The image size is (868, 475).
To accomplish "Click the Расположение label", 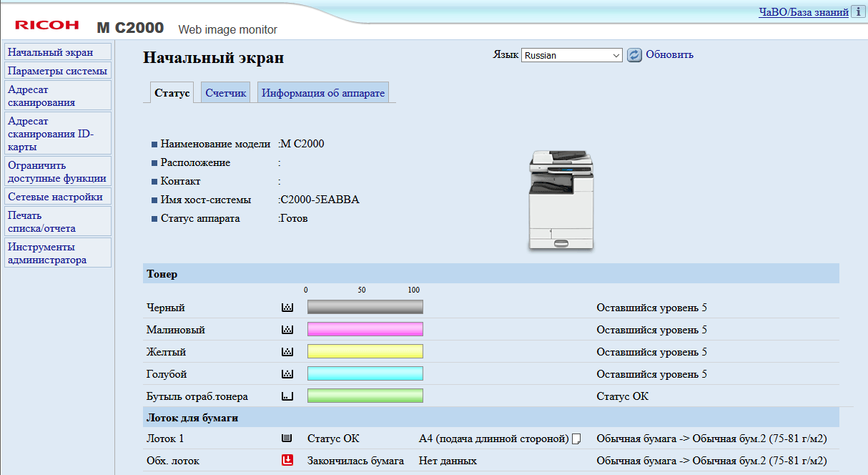I will click(195, 162).
